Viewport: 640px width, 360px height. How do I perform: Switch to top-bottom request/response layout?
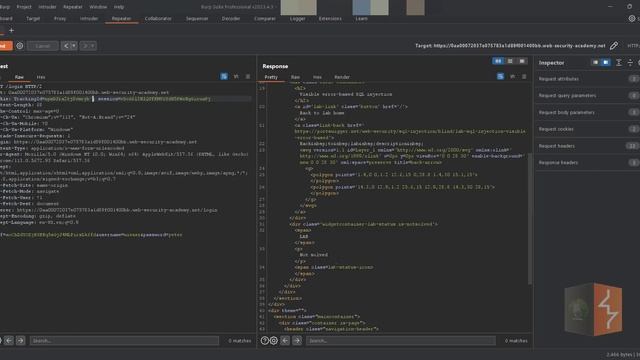(x=510, y=61)
